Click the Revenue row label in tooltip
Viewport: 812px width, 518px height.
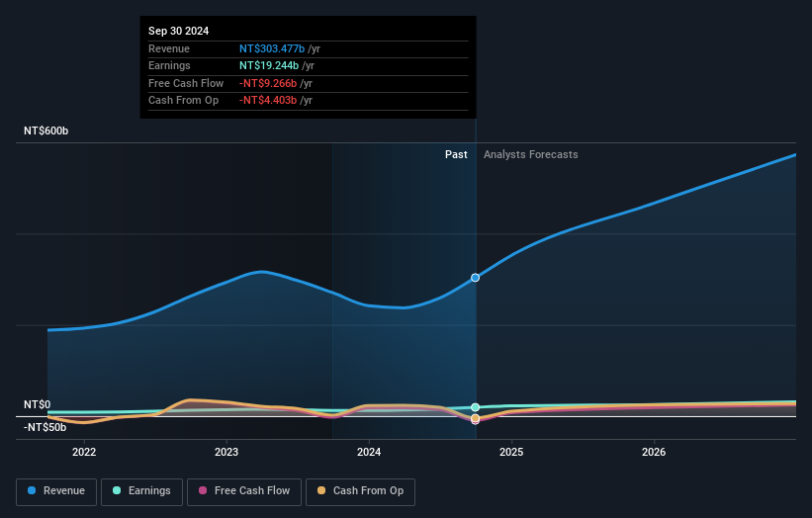coord(169,48)
